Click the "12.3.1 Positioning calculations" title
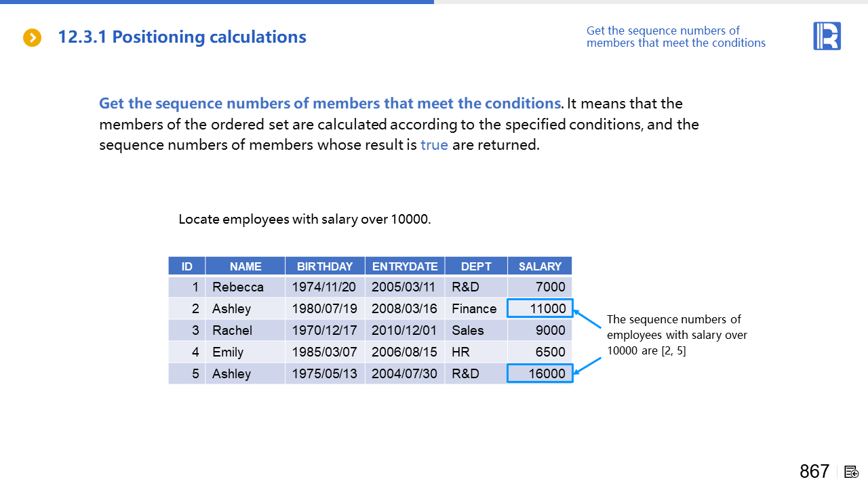Image resolution: width=868 pixels, height=488 pixels. coord(182,37)
